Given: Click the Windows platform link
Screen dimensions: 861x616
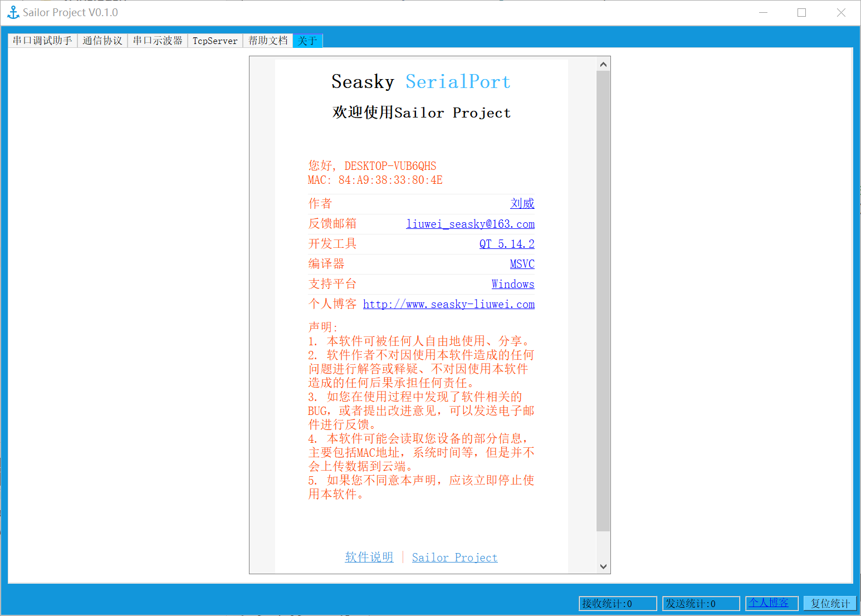Looking at the screenshot, I should (x=513, y=284).
